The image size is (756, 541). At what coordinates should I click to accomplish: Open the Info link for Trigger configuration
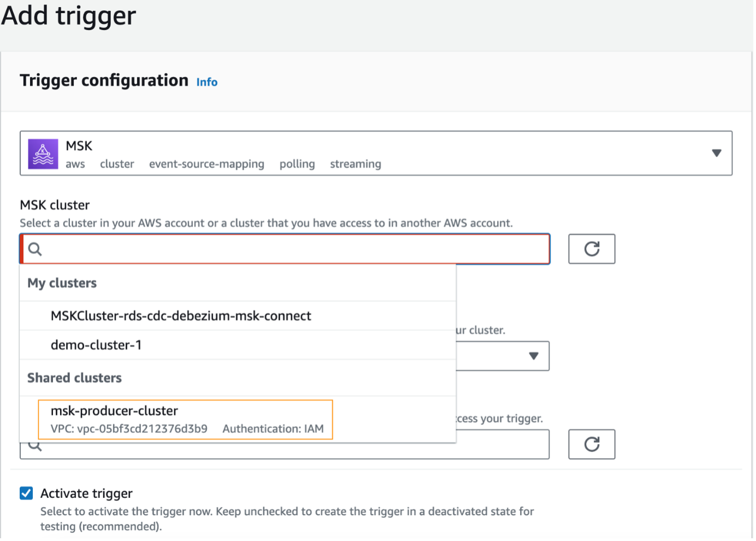[x=207, y=83]
